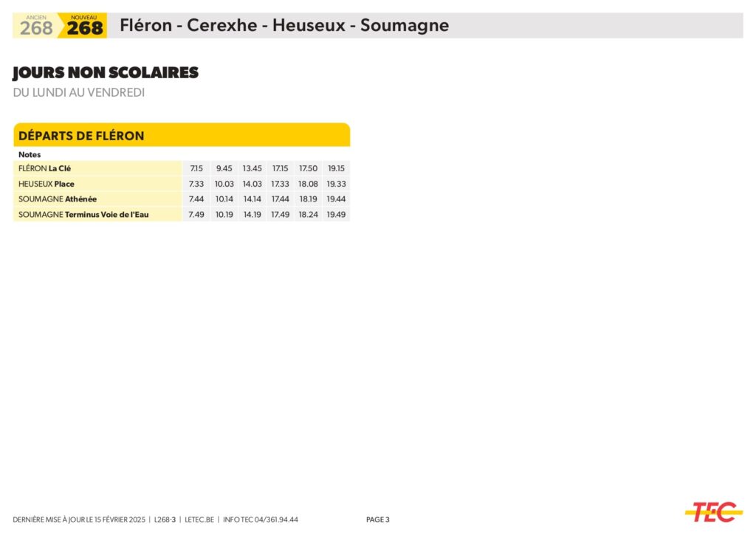Open the LETEC.BE website link

point(199,520)
